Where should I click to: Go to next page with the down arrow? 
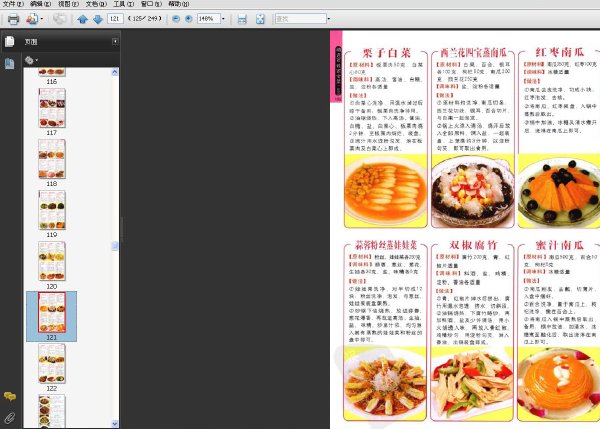tap(98, 19)
